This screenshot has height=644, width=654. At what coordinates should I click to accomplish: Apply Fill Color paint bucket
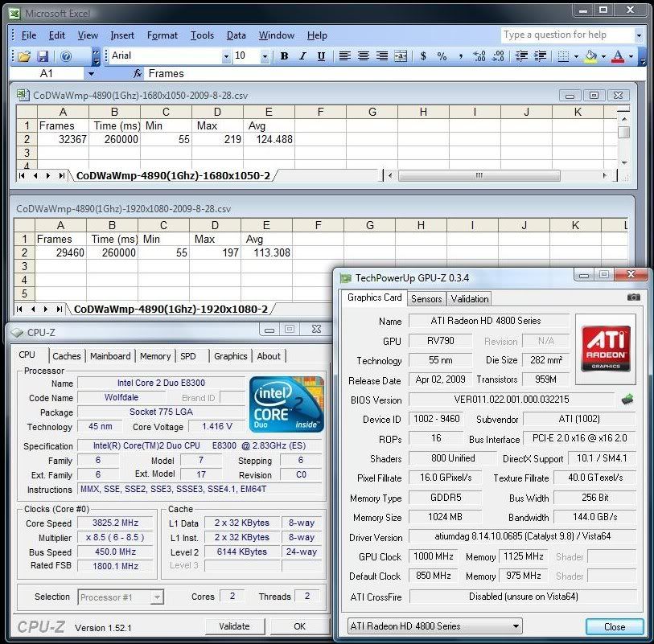click(590, 55)
